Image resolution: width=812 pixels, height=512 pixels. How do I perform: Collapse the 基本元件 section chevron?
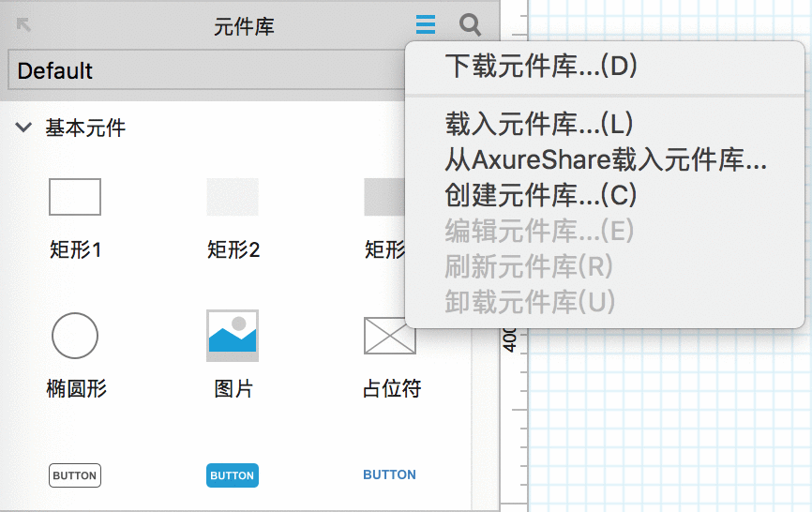pyautogui.click(x=23, y=127)
